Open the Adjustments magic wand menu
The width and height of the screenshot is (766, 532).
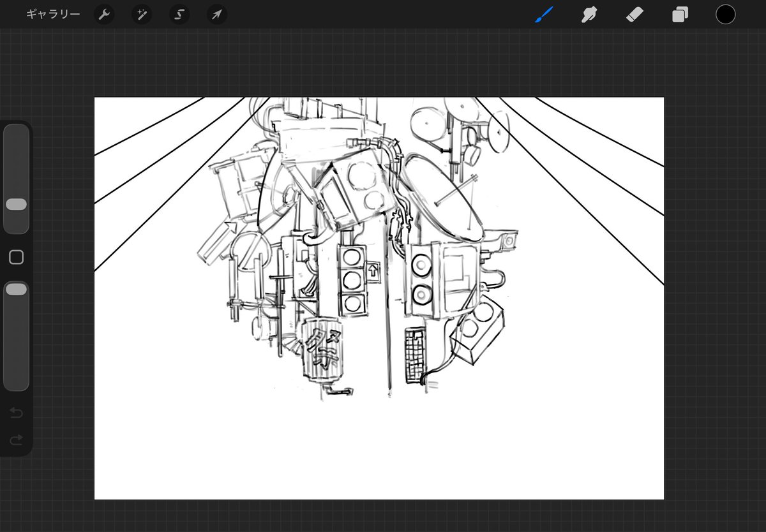[x=142, y=15]
